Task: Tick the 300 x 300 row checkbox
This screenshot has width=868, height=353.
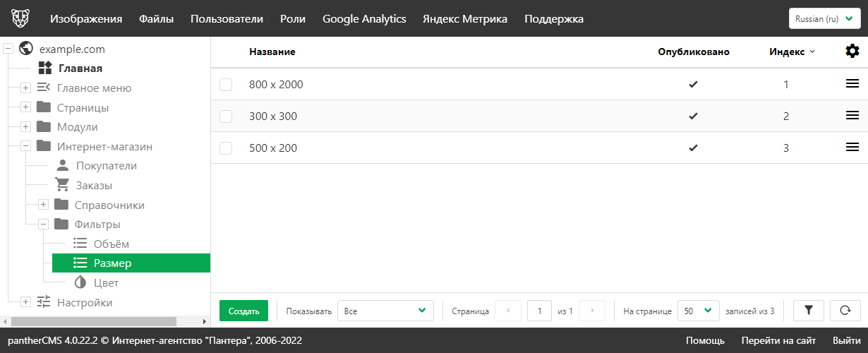Action: (x=226, y=116)
